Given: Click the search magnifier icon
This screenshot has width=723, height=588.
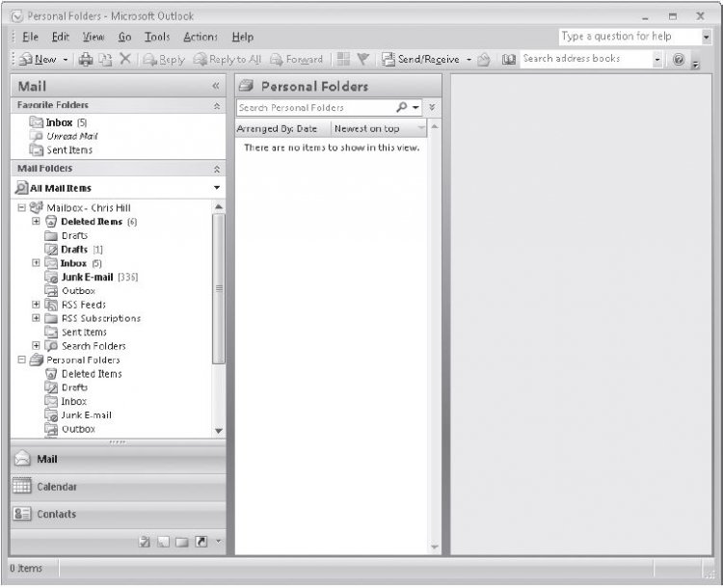Looking at the screenshot, I should 402,107.
